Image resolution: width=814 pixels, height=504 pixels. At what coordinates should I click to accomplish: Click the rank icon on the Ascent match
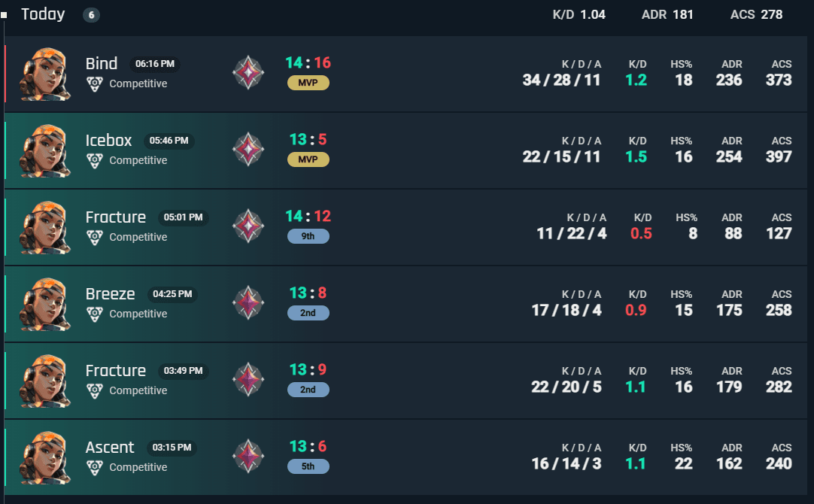[248, 457]
